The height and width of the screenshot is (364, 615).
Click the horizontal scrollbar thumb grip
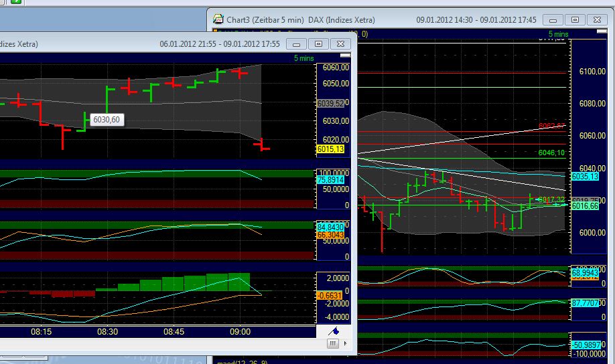tap(332, 343)
